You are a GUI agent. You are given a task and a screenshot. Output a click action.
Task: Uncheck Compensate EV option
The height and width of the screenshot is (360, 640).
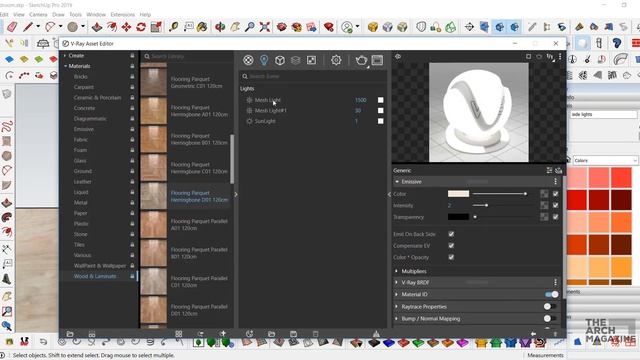tap(451, 246)
